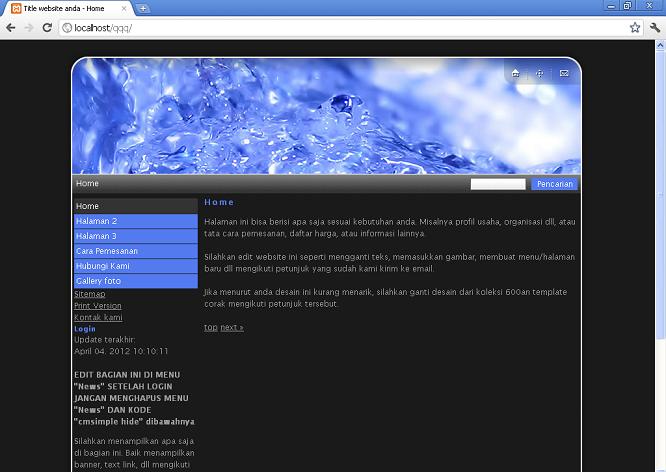The height and width of the screenshot is (472, 666).
Task: Click the search text field beside Pencarian
Action: point(498,184)
